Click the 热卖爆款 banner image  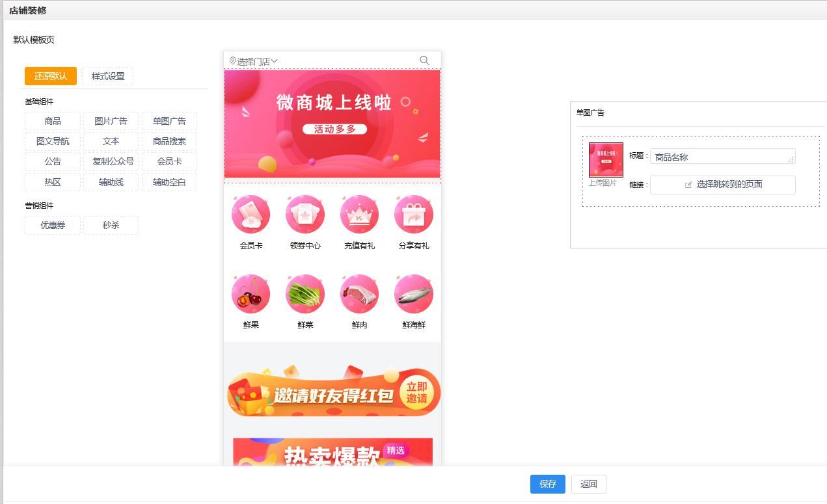tap(332, 452)
